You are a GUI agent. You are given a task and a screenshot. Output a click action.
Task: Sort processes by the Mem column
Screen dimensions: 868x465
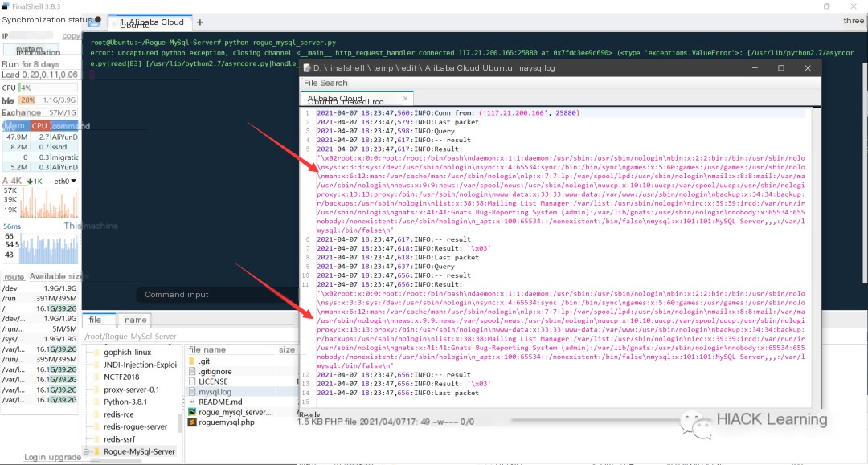pyautogui.click(x=15, y=126)
